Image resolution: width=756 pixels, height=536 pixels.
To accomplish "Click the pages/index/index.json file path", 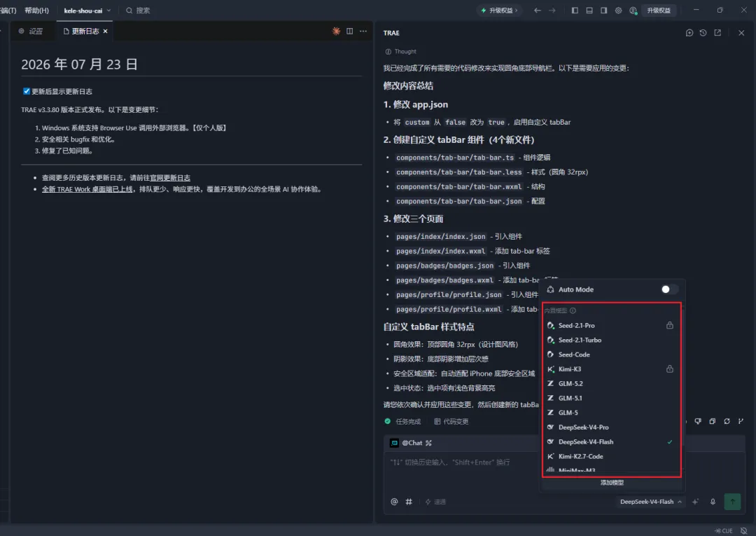I will click(x=441, y=237).
